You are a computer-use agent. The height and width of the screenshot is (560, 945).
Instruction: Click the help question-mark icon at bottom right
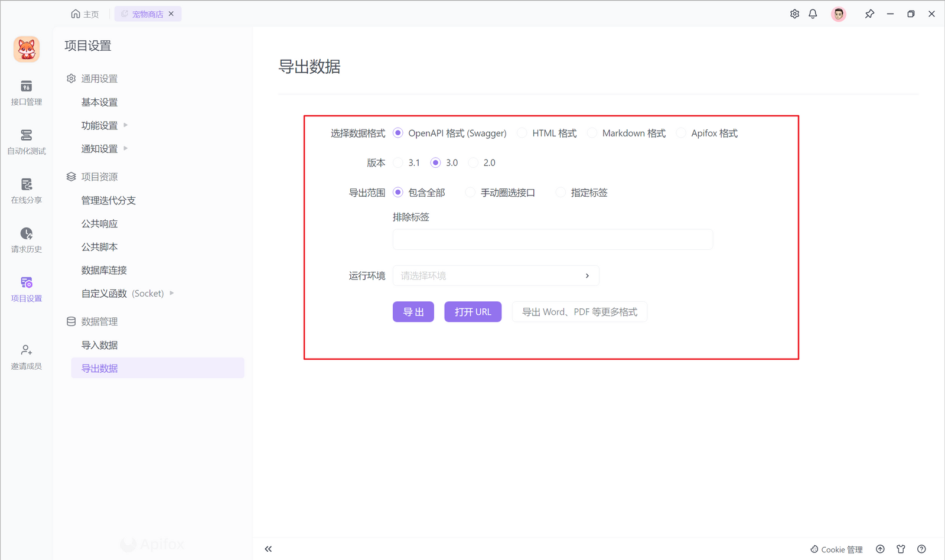[921, 549]
